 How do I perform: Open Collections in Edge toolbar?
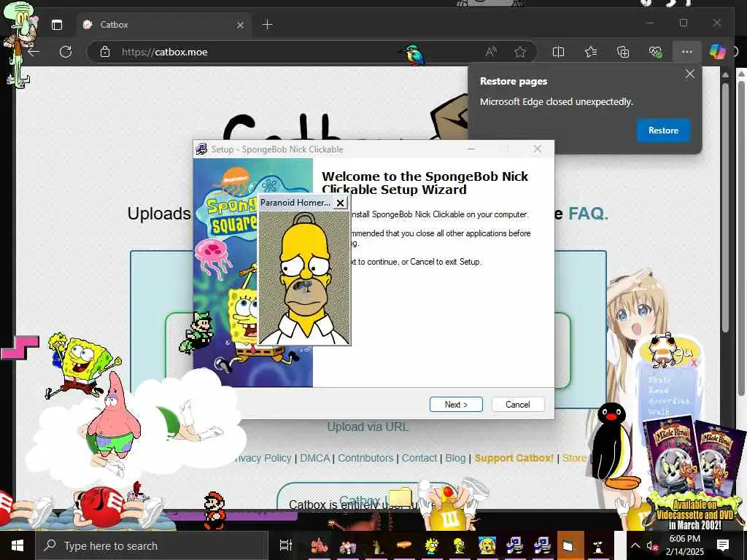(623, 52)
